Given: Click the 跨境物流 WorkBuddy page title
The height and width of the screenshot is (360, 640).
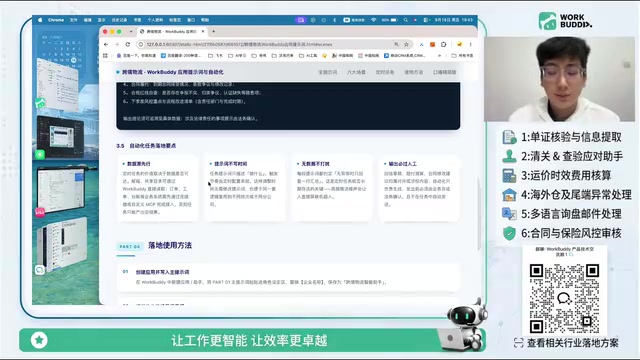Looking at the screenshot, I should (172, 72).
